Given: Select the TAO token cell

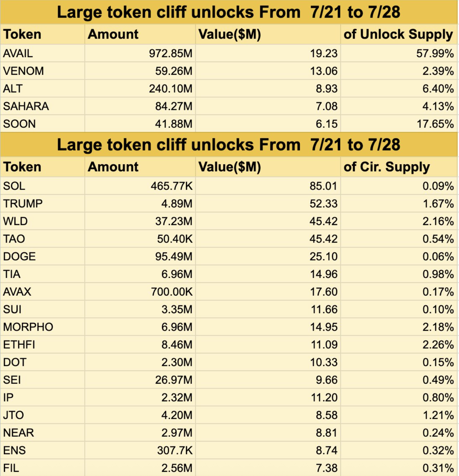Looking at the screenshot, I should click(x=14, y=239).
